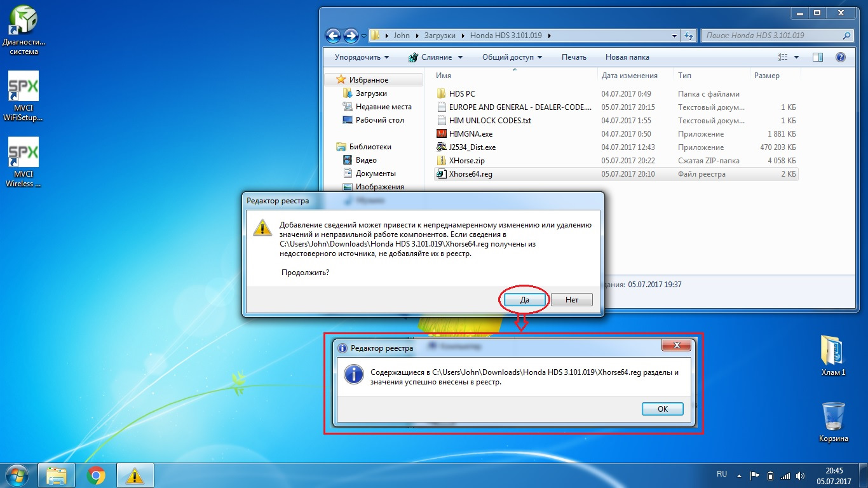This screenshot has height=488, width=868.
Task: Open Google Chrome from the taskbar
Action: (96, 475)
